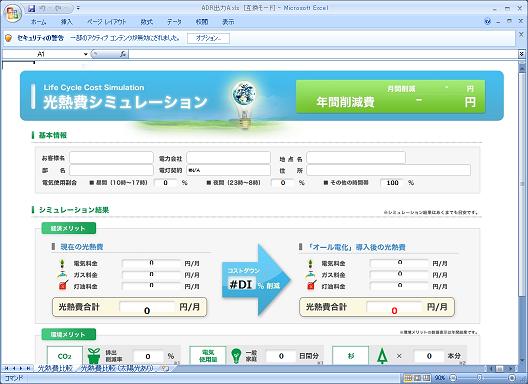528x384 pixels.
Task: Open the 挿入 ribbon tab
Action: pyautogui.click(x=66, y=22)
